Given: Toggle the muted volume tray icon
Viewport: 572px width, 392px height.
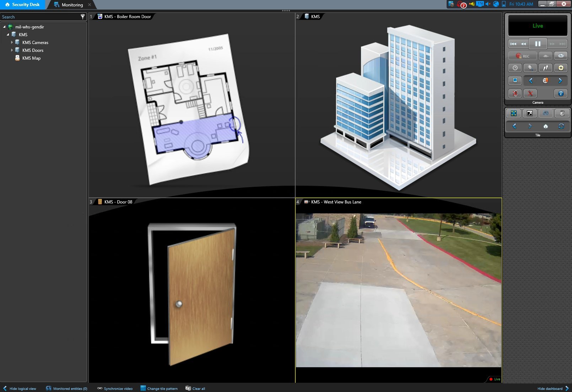Looking at the screenshot, I should coord(488,4).
